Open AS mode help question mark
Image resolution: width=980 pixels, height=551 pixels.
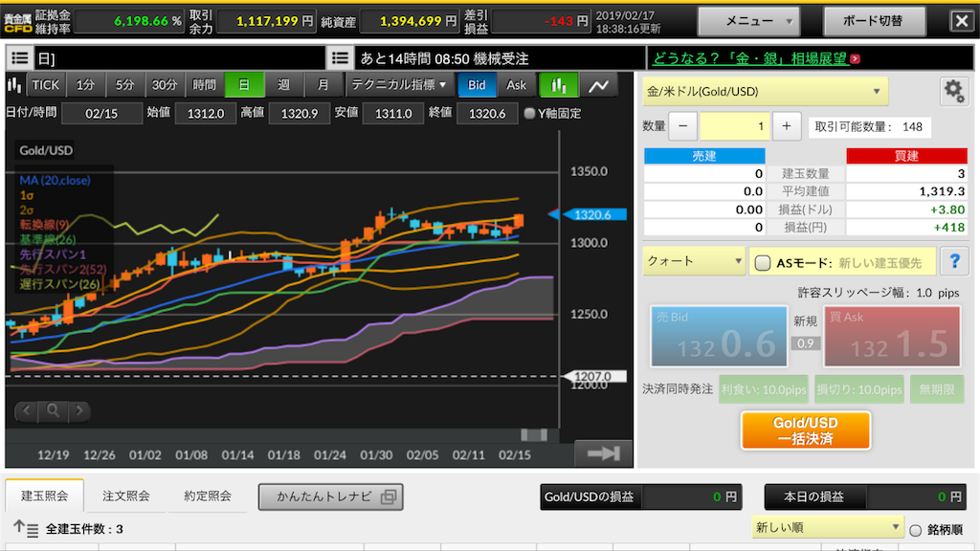tap(954, 261)
